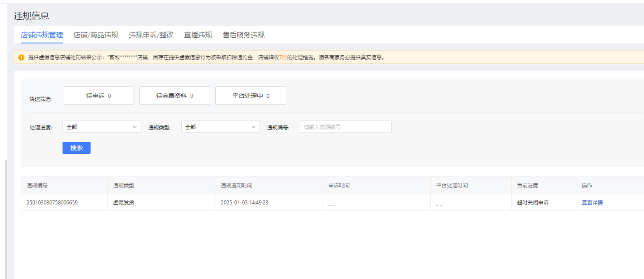Click violation number 250103030758006659
The height and width of the screenshot is (279, 644).
[52, 203]
